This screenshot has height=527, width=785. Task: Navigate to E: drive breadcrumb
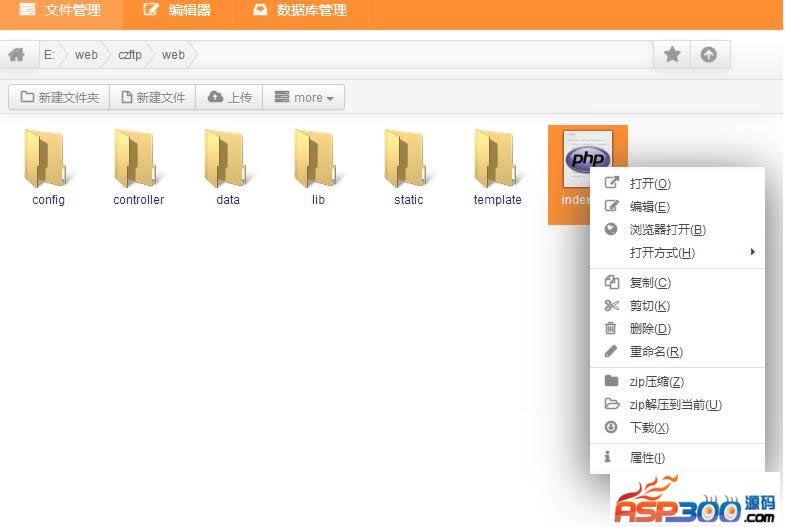click(x=49, y=55)
